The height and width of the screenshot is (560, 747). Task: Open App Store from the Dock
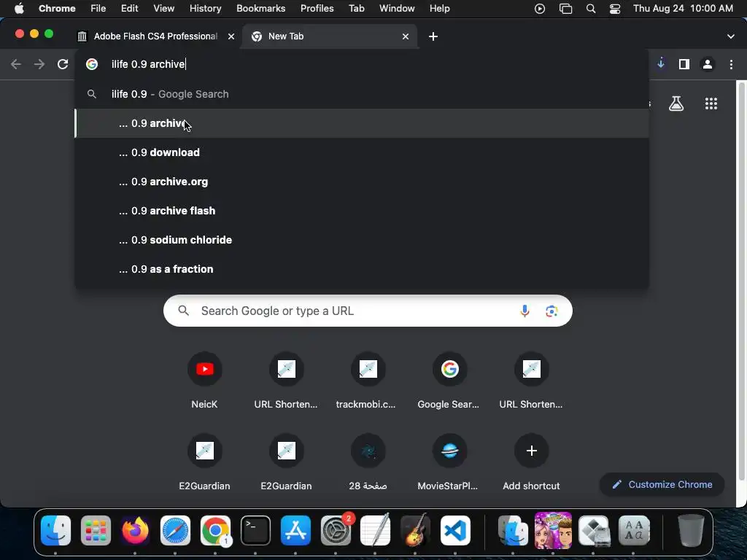[295, 531]
